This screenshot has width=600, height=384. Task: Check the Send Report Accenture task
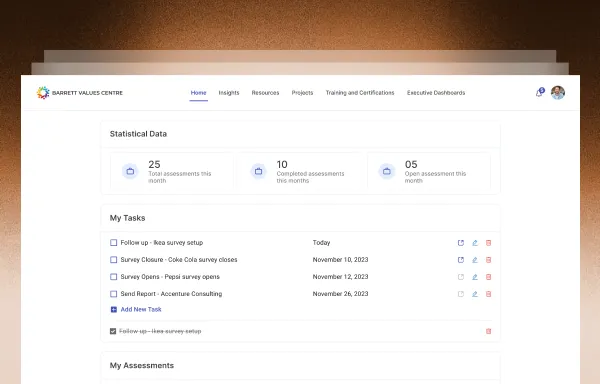pyautogui.click(x=113, y=294)
